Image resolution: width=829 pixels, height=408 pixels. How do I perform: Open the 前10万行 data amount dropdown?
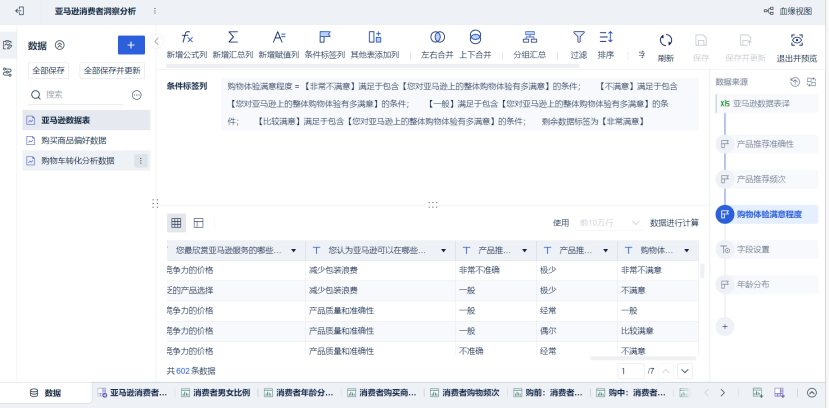610,223
